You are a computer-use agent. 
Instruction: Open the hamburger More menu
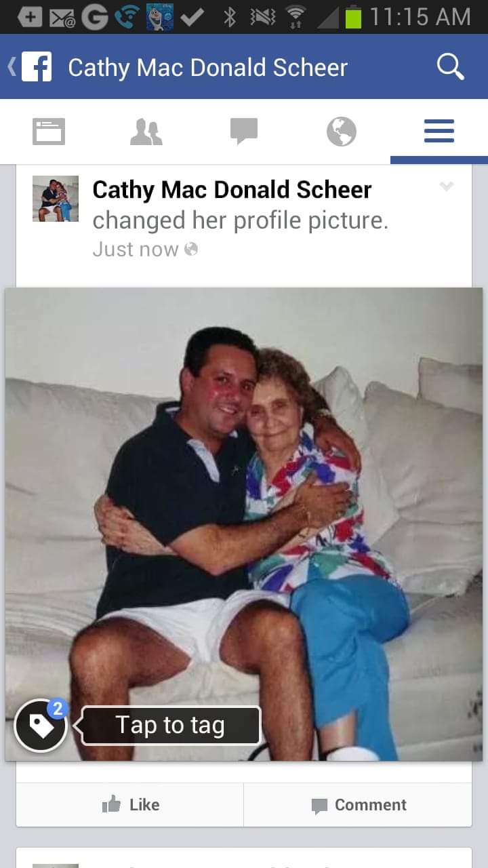click(439, 131)
